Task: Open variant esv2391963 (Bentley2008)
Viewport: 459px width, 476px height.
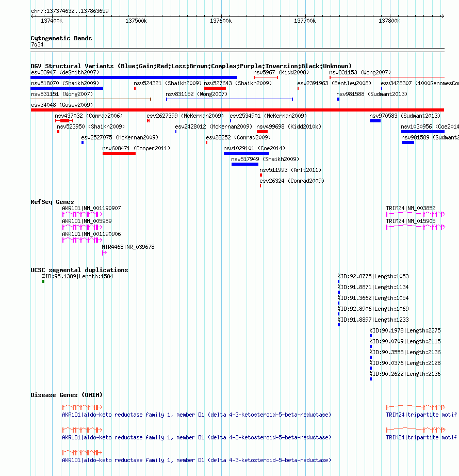Action: click(x=334, y=83)
